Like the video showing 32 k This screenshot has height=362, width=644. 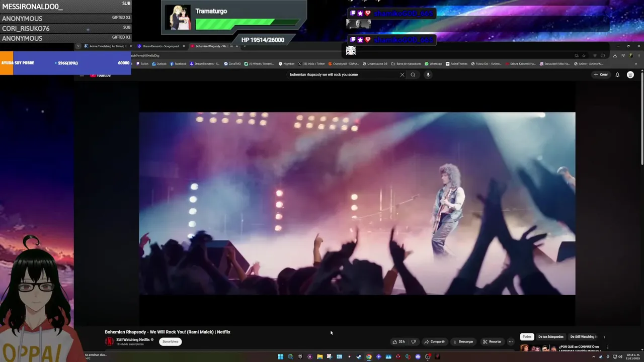click(x=399, y=341)
